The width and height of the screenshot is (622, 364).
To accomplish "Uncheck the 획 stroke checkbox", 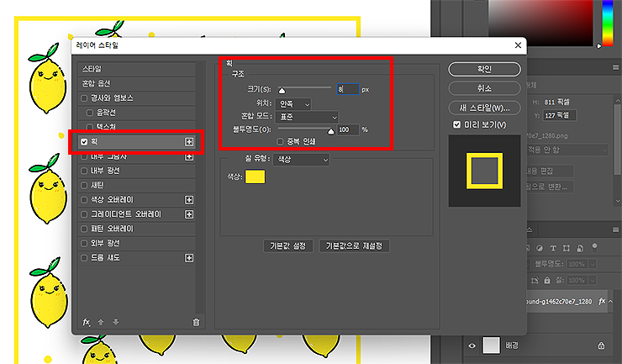I will [x=84, y=142].
